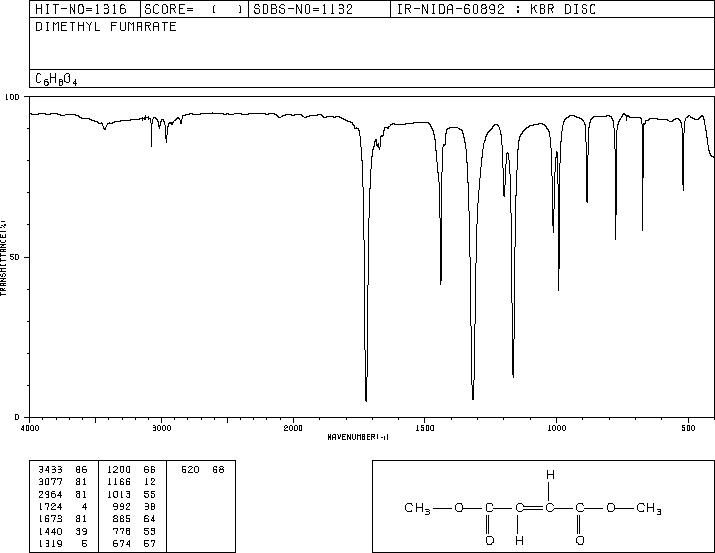This screenshot has width=715, height=553.
Task: Select peak value 1673 in the table
Action: [51, 519]
